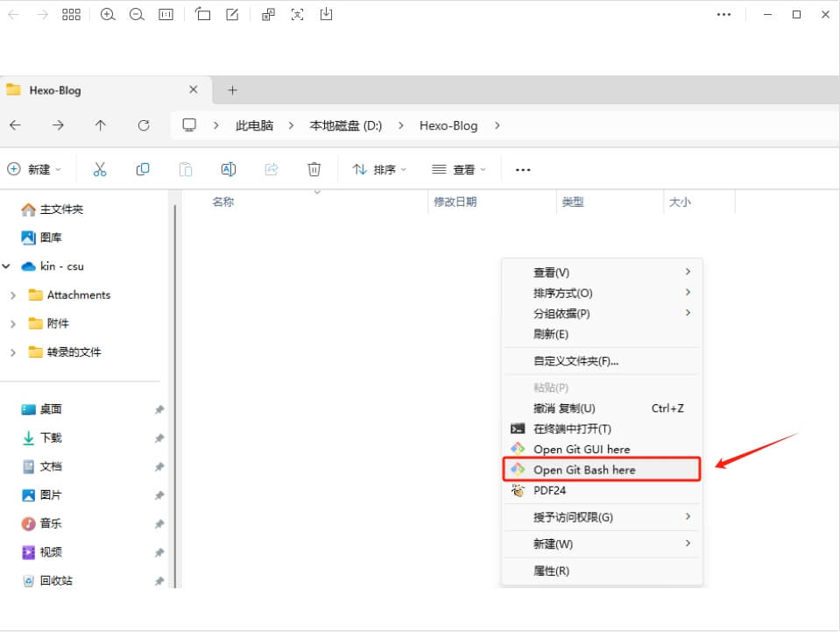Click the 新建 button in the toolbar

pyautogui.click(x=34, y=169)
